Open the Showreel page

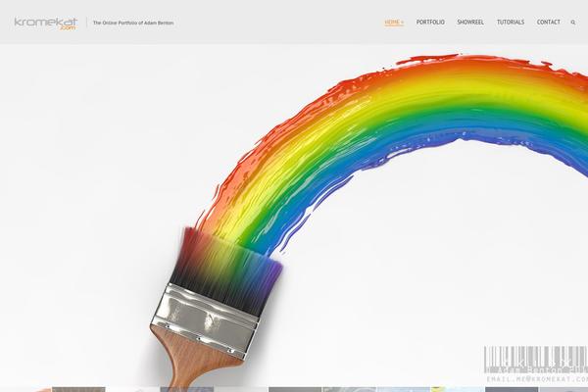coord(470,23)
